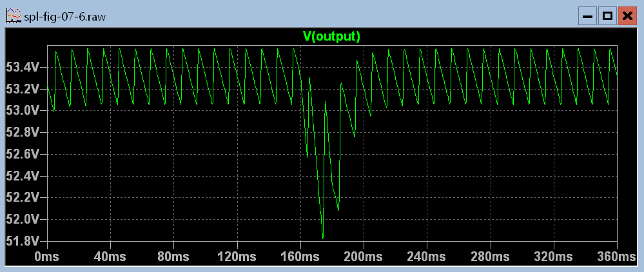Minimize the spl-fig-07-6.raw window
Image resolution: width=644 pixels, height=272 pixels.
[x=587, y=16]
